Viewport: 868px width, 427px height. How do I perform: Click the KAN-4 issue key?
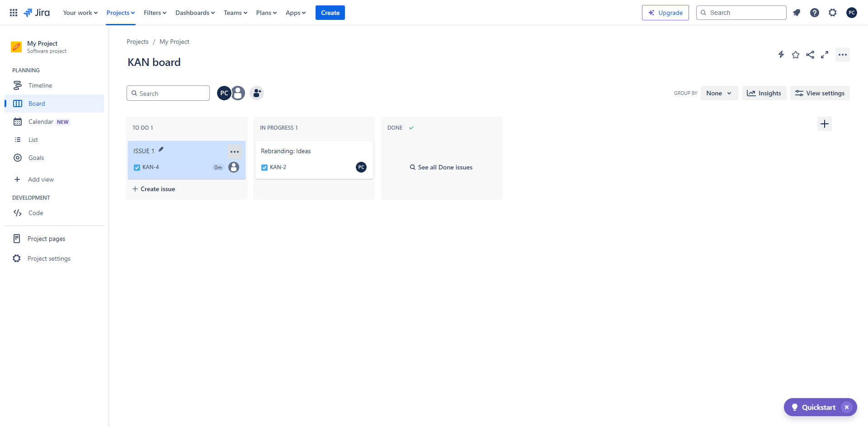click(x=151, y=167)
